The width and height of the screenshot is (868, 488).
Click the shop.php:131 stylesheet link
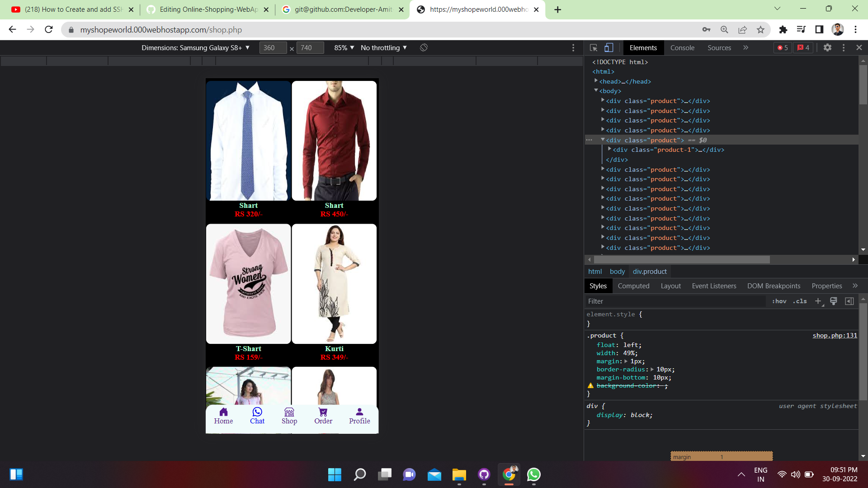(834, 335)
